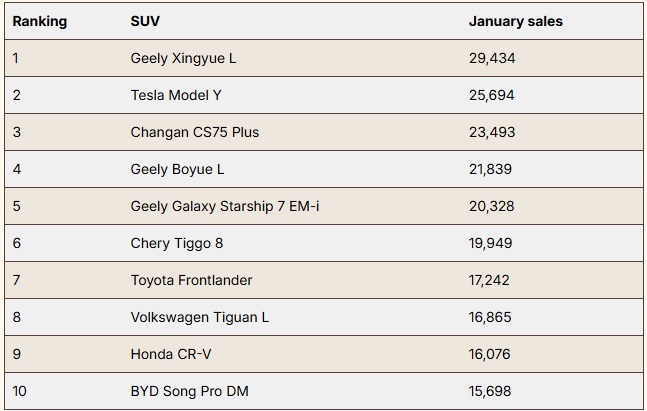This screenshot has height=411, width=647.
Task: Select the 23,493 sales cell
Action: pos(492,132)
